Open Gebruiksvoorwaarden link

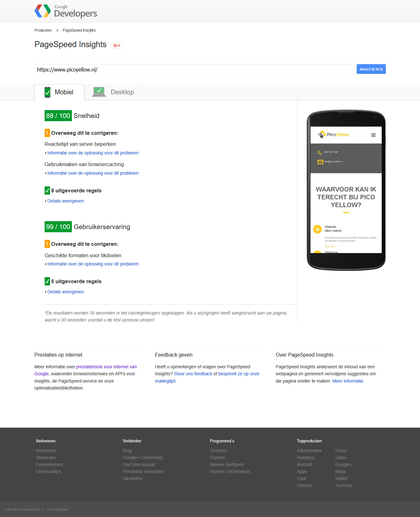point(22,509)
